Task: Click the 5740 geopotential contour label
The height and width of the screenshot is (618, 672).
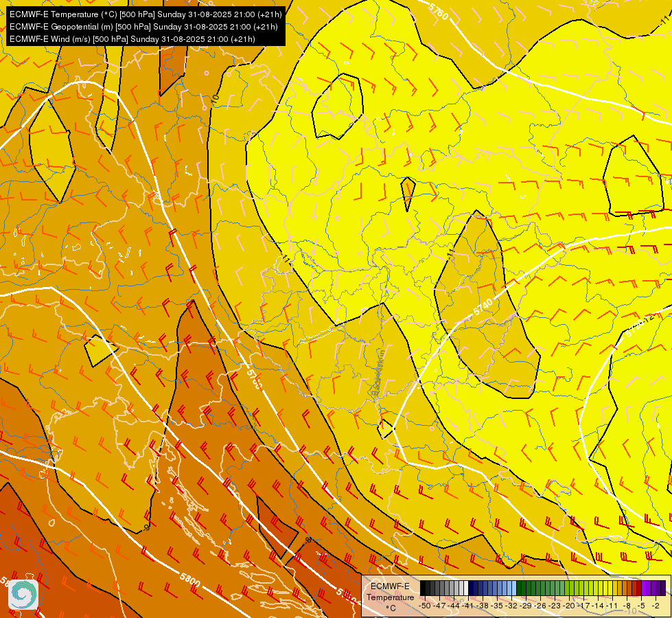Action: tap(483, 307)
